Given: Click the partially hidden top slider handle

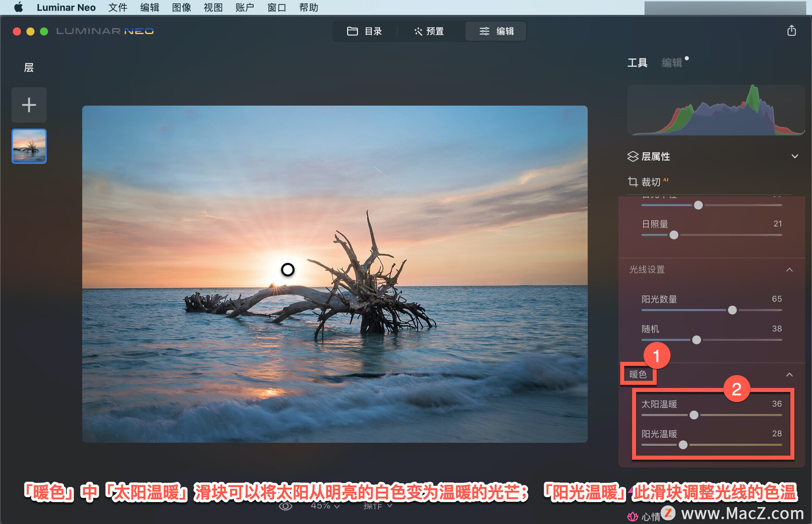Looking at the screenshot, I should pyautogui.click(x=698, y=205).
